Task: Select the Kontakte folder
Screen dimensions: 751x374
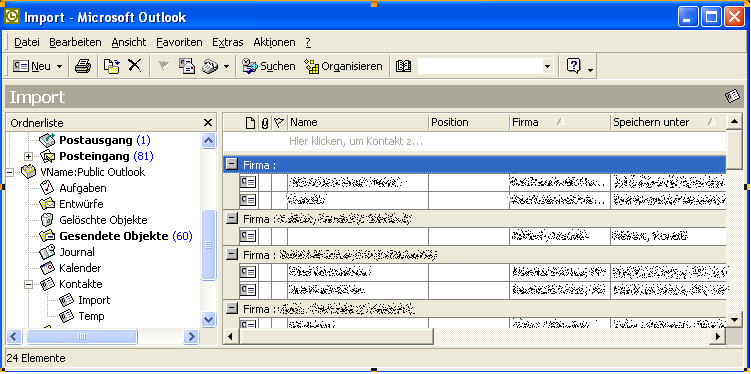Action: (x=80, y=284)
